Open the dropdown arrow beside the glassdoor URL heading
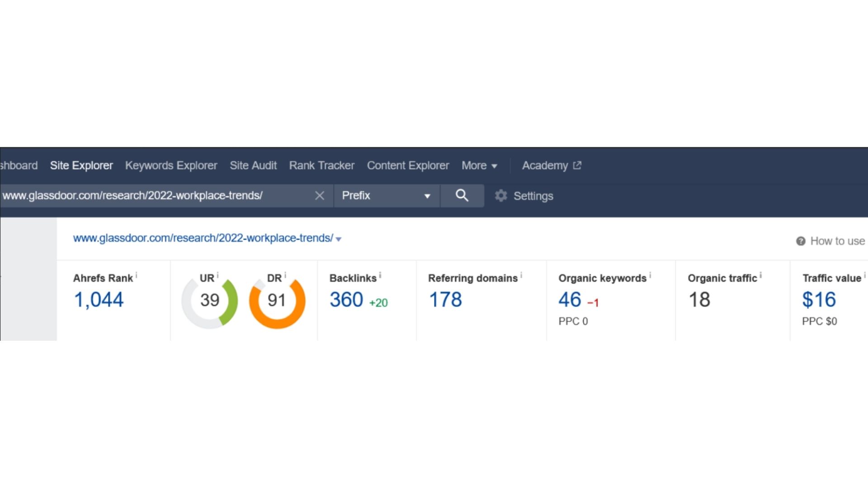This screenshot has height=488, width=868. tap(338, 239)
